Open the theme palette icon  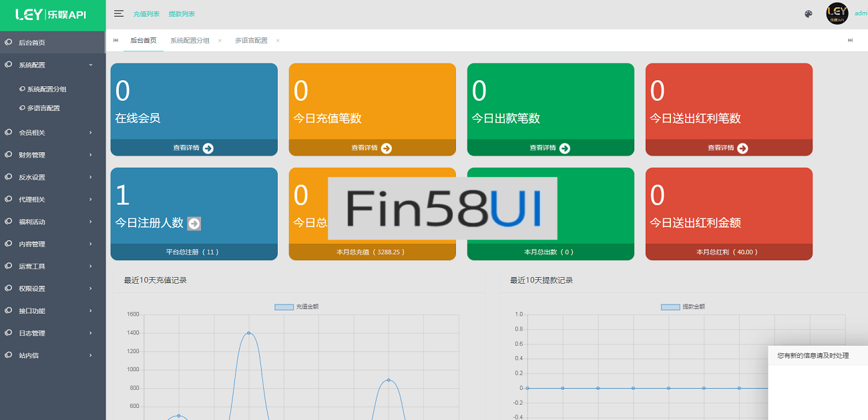pos(809,14)
